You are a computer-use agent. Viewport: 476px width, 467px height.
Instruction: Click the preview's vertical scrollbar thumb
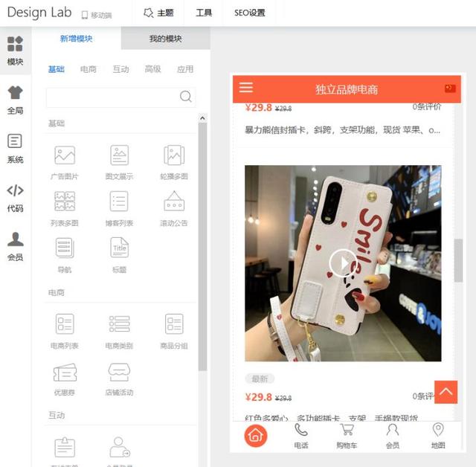coord(458,260)
